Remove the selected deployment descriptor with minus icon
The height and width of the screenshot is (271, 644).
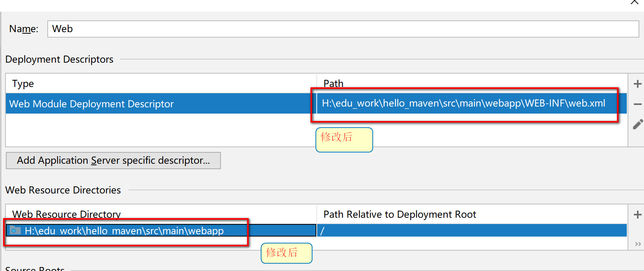click(637, 104)
